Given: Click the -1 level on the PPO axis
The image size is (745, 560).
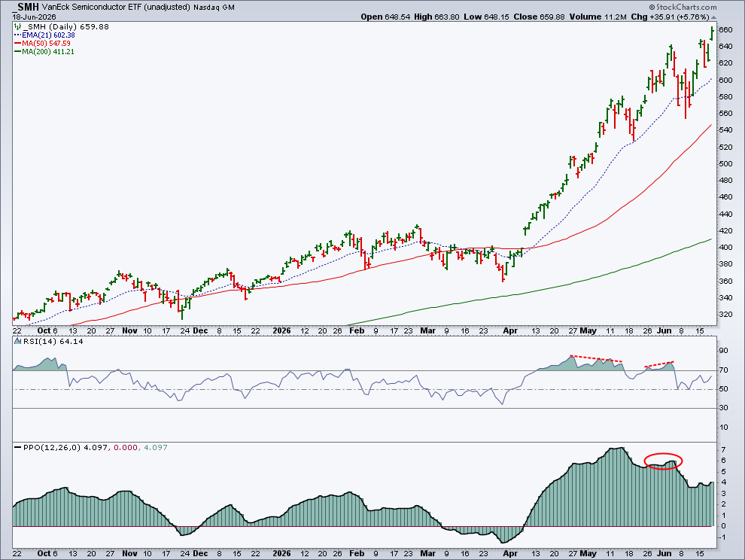Looking at the screenshot, I should pos(722,537).
